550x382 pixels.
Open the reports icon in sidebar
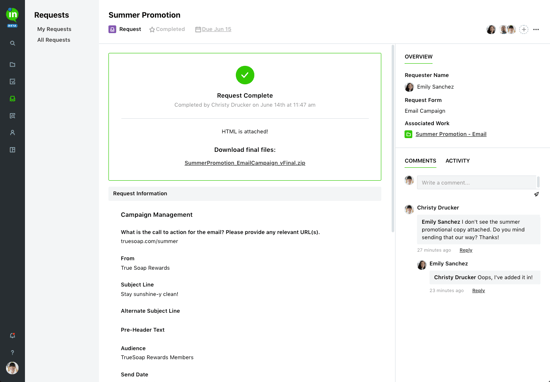pyautogui.click(x=12, y=116)
